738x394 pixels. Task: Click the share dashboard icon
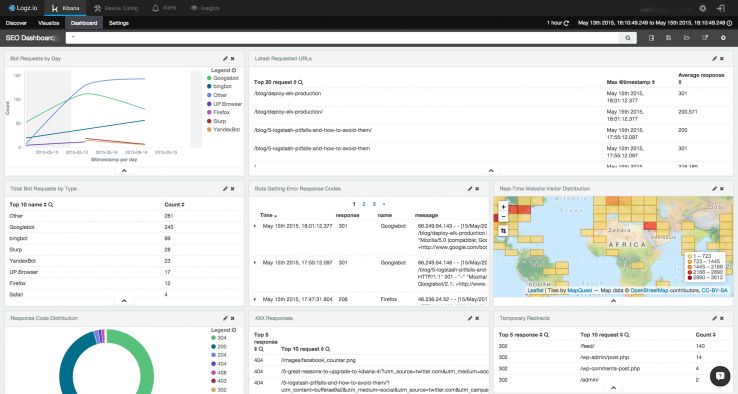pyautogui.click(x=705, y=38)
